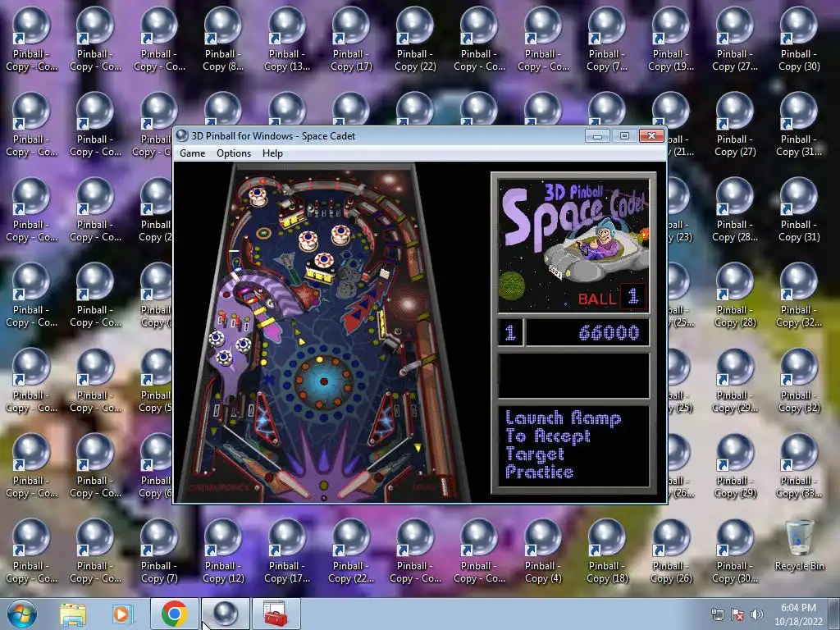The width and height of the screenshot is (840, 630).
Task: Launch Windows Media Player from the taskbar
Action: (121, 614)
